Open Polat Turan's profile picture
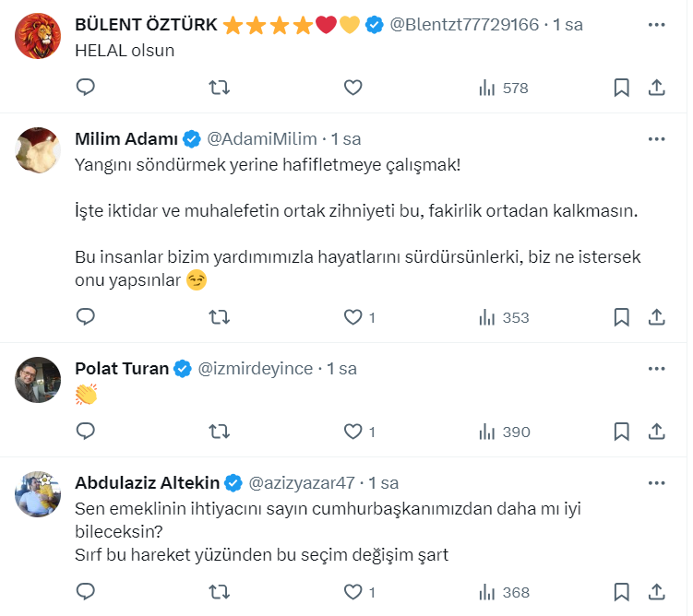 click(39, 380)
